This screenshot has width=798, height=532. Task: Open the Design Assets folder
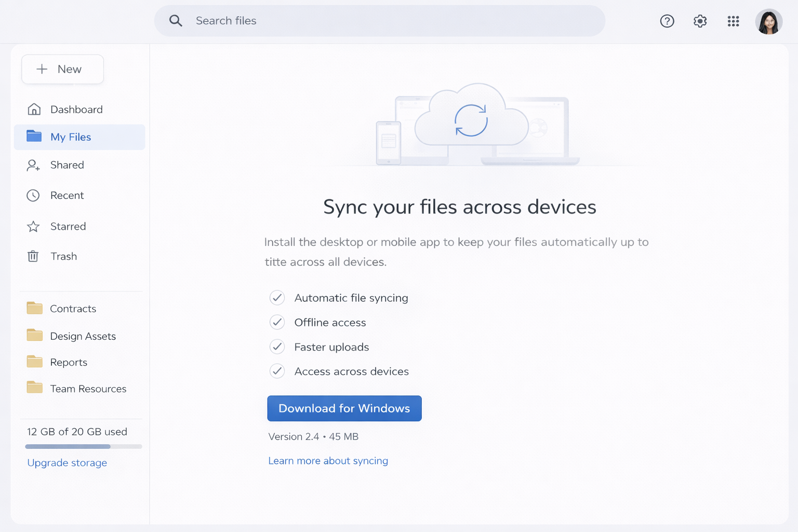[83, 336]
